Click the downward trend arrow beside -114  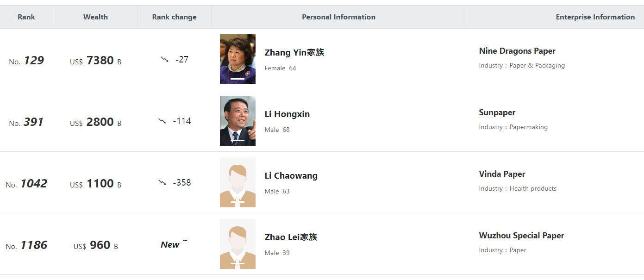click(162, 121)
